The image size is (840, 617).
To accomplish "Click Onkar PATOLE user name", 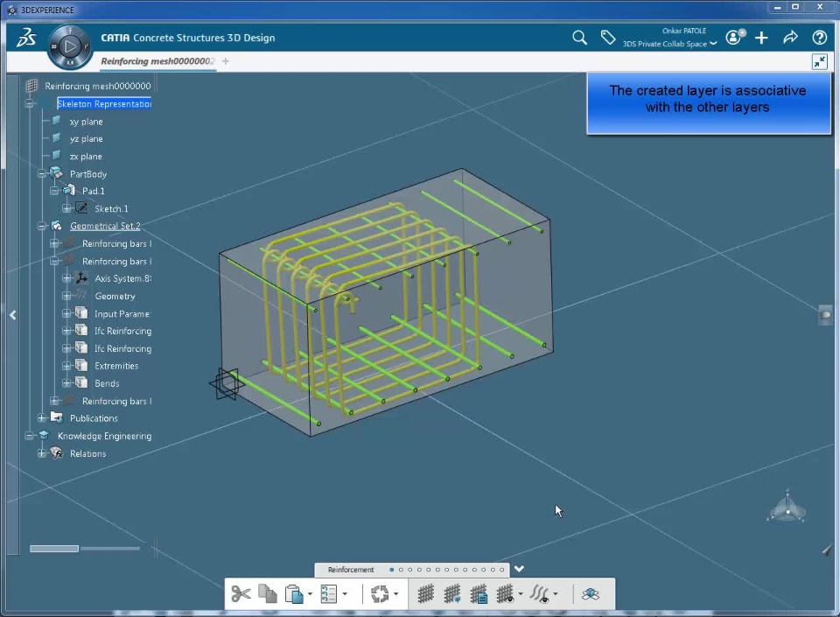I will (x=684, y=31).
